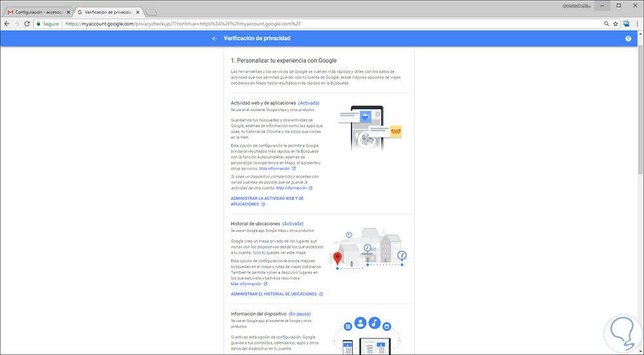
Task: Click the (Activada) status for Historial de ubicaciones
Action: [x=293, y=224]
